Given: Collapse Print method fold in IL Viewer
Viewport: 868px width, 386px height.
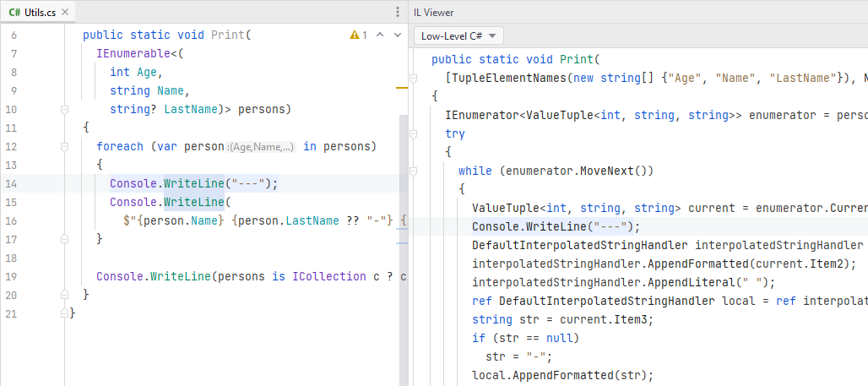Looking at the screenshot, I should (x=413, y=78).
